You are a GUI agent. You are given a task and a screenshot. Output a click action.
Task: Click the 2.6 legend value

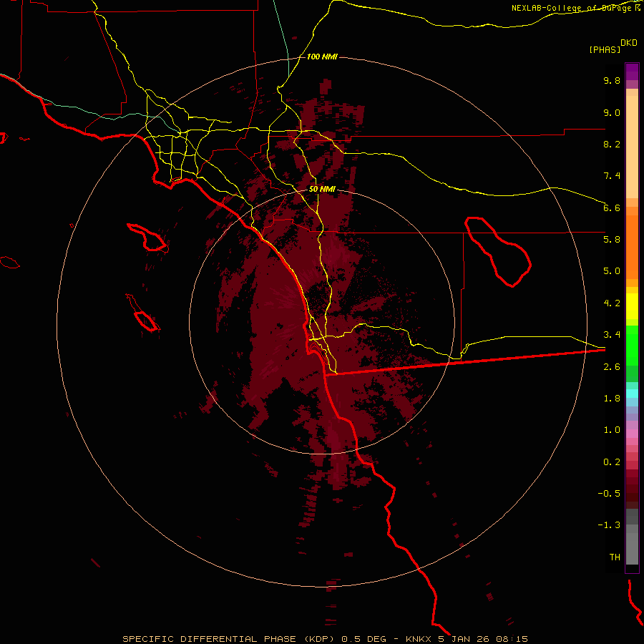[x=612, y=367]
